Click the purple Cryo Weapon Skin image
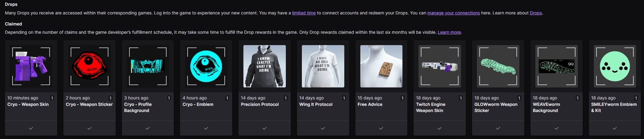The height and width of the screenshot is (139, 644). click(x=31, y=66)
